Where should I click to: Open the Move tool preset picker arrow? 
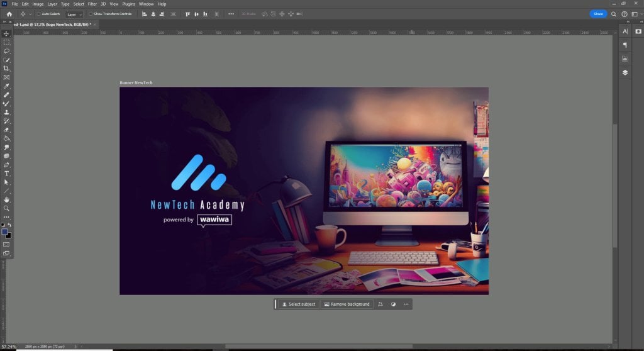[30, 14]
